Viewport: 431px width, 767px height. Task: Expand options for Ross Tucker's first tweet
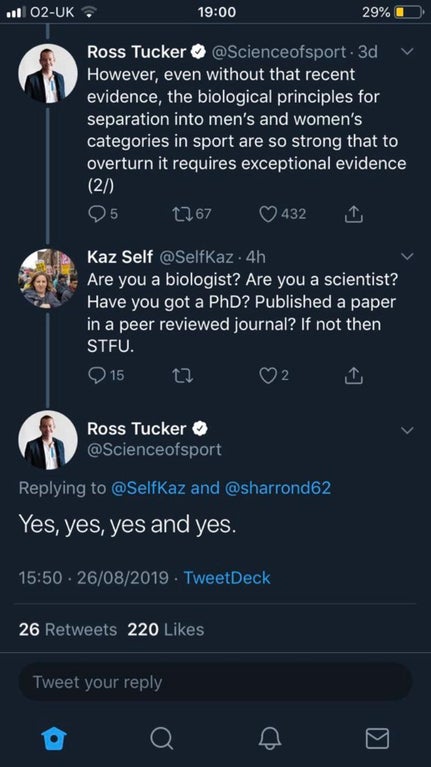pos(407,51)
